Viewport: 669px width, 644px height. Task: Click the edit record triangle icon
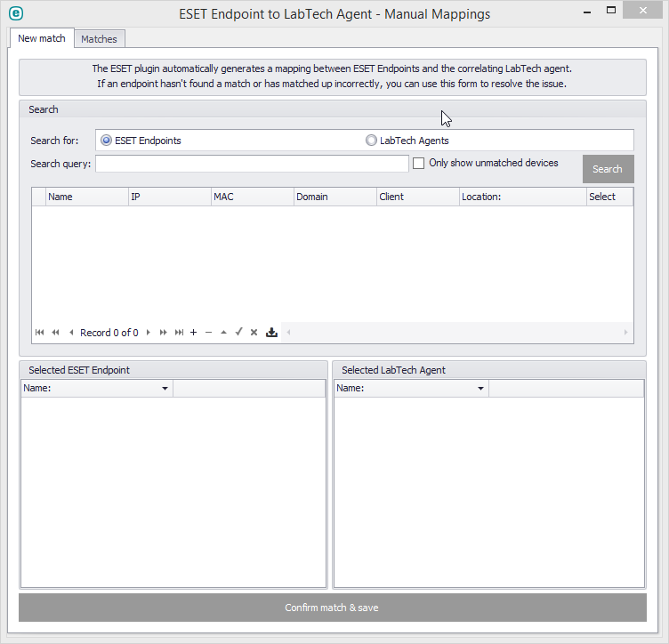(223, 333)
